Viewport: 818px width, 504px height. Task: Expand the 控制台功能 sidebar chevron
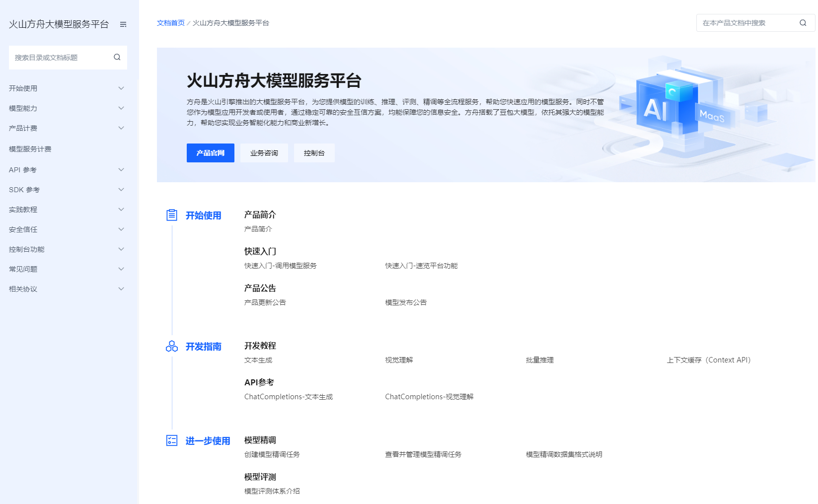pos(121,249)
